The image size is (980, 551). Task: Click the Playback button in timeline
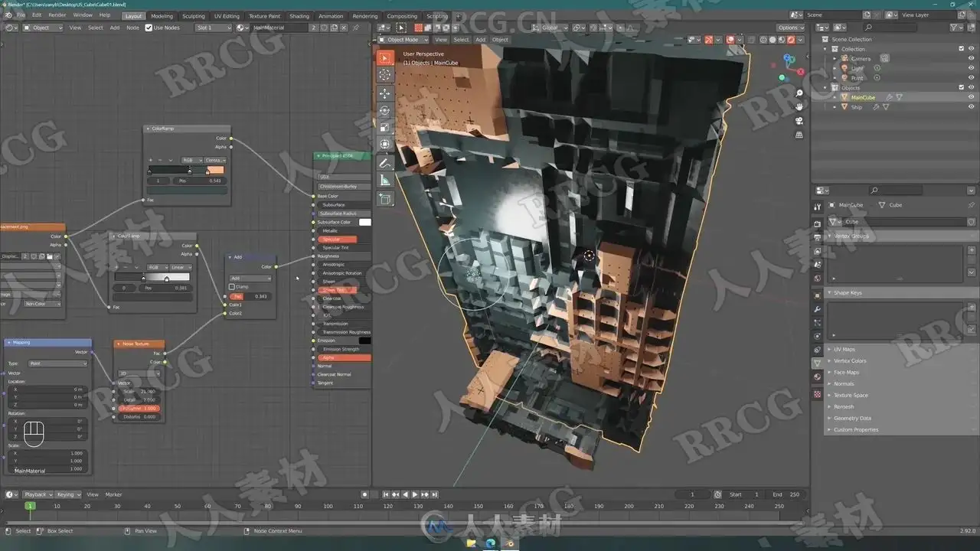[37, 494]
